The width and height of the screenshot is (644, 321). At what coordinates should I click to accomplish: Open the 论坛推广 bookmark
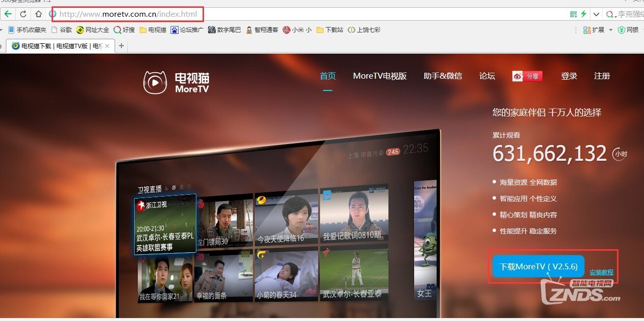187,30
